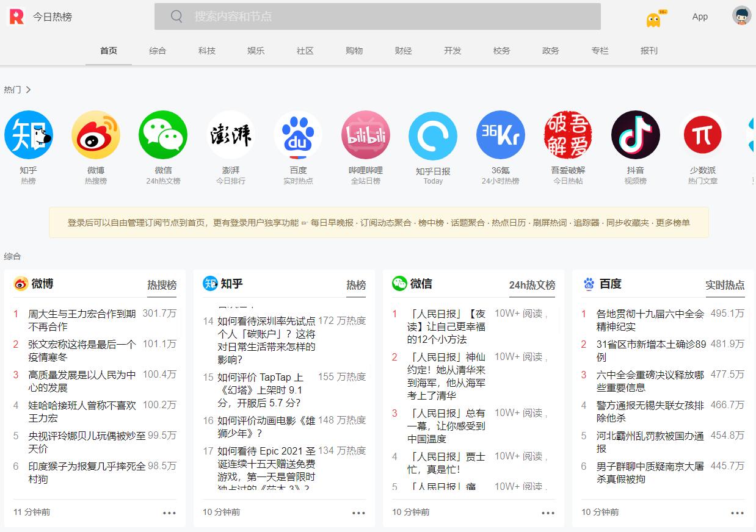Switch to the 财经 tab
Screen dimensions: 756x532
click(404, 51)
